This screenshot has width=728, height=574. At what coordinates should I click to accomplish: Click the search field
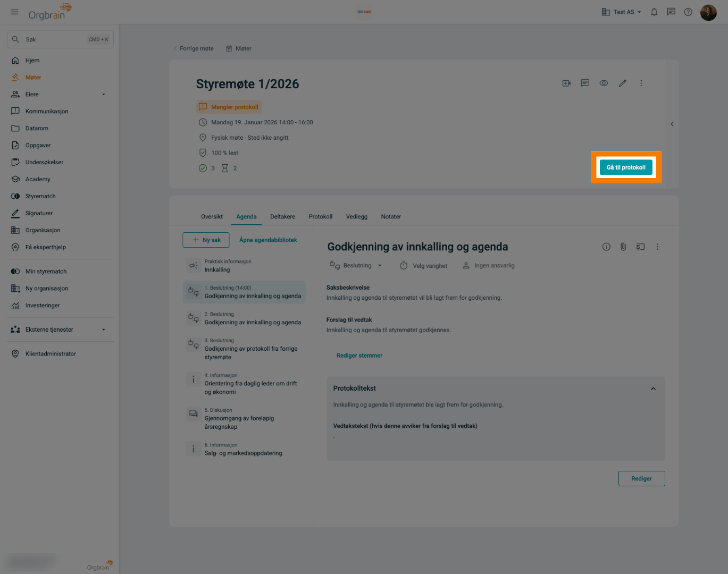tap(60, 39)
